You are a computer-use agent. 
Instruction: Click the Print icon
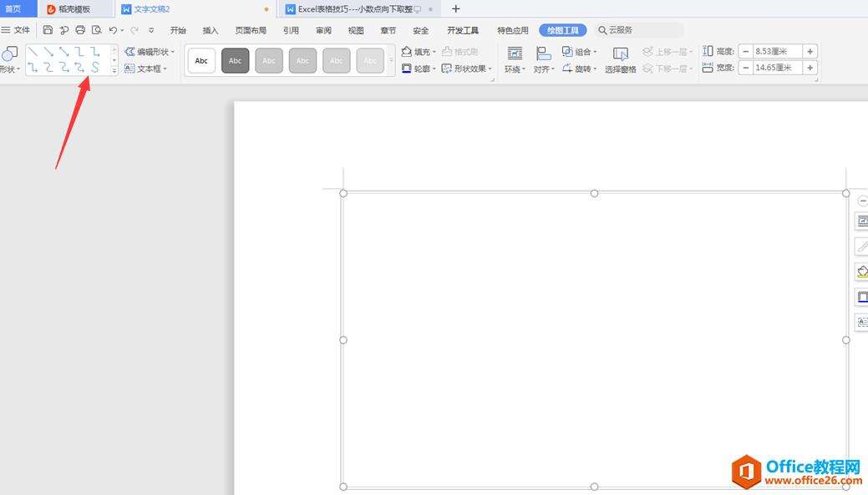pos(80,30)
